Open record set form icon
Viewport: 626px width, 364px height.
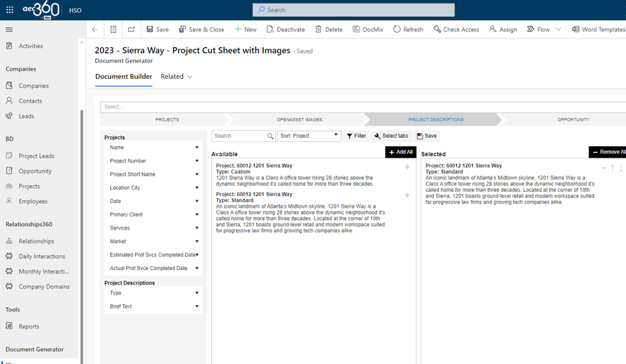(x=113, y=29)
